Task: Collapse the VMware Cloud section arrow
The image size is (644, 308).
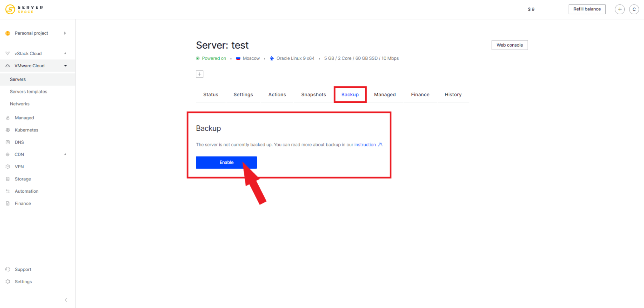Action: pyautogui.click(x=65, y=66)
